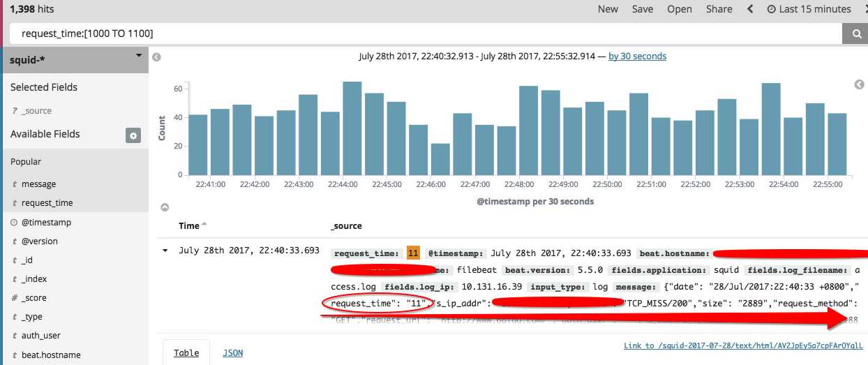Select the _id field in sidebar
Viewport: 868px width, 365px height.
point(27,260)
